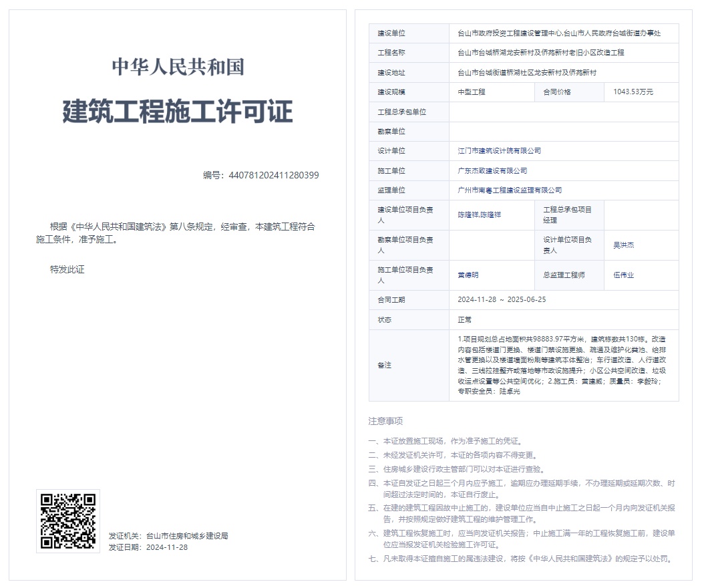Click construction unit 广东杰致建设有限公司
This screenshot has width=702, height=588.
click(492, 171)
